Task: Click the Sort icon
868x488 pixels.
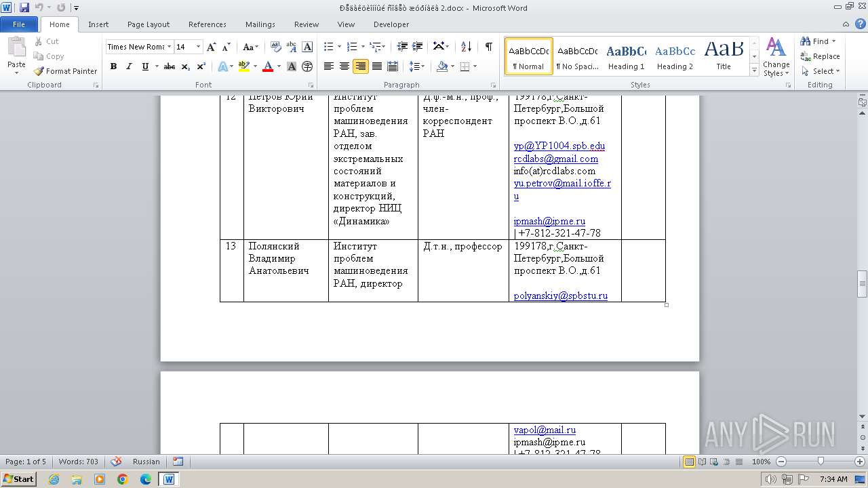Action: click(466, 47)
